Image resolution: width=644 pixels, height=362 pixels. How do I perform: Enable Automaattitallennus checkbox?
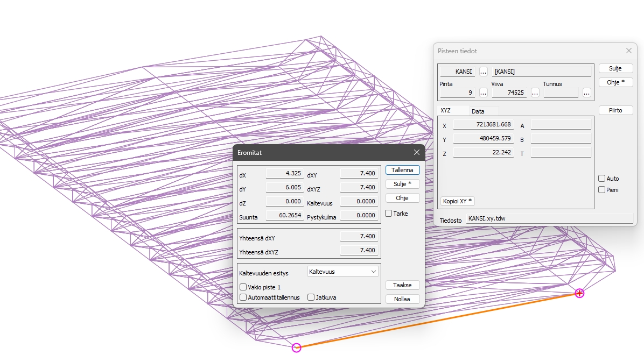243,297
